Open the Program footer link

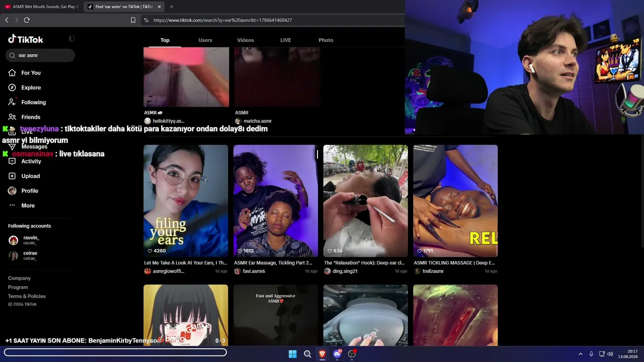pyautogui.click(x=18, y=287)
